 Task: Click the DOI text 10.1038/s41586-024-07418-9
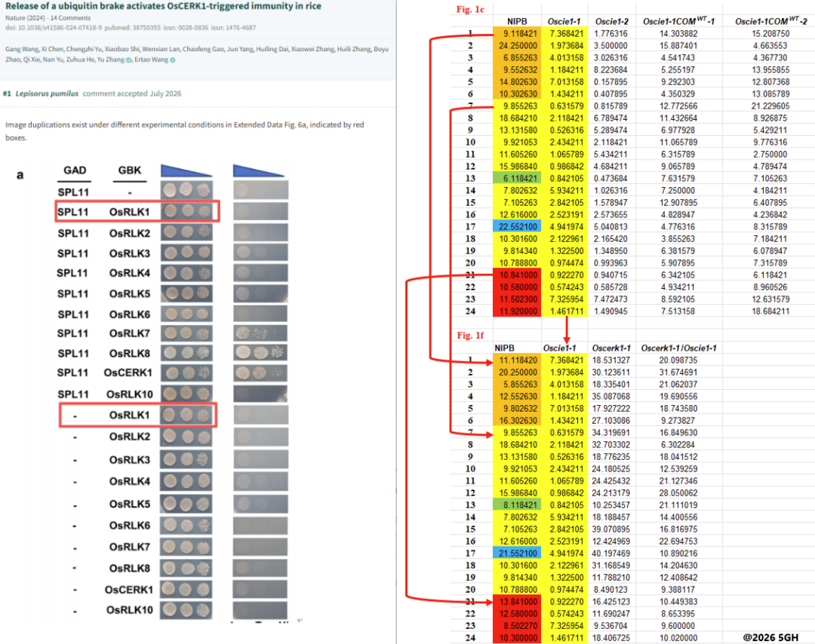[57, 28]
